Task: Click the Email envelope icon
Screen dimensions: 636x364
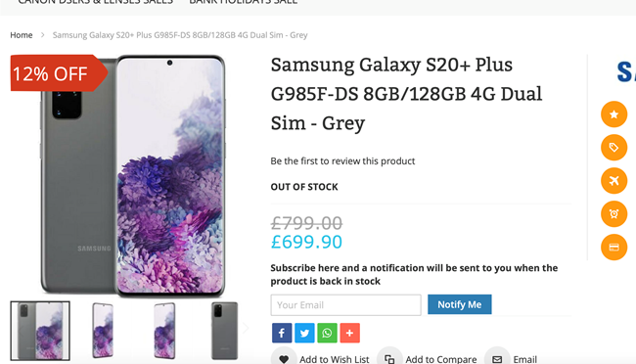Action: (497, 358)
